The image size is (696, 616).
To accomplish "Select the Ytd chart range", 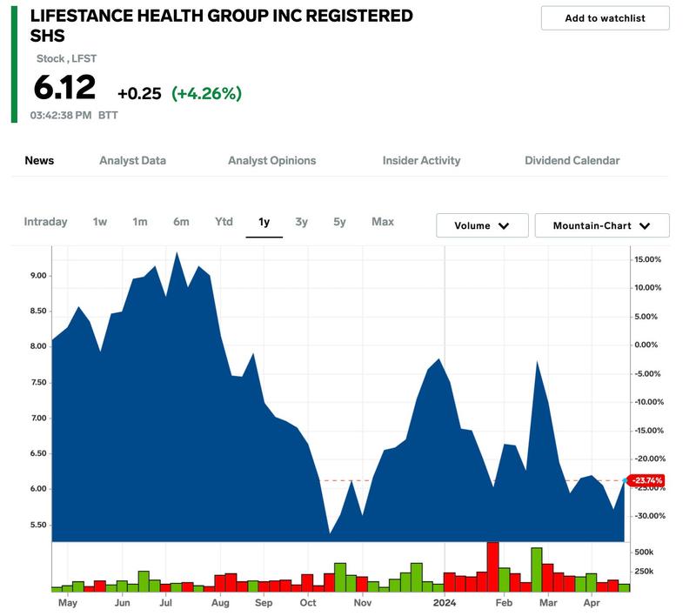I will (x=224, y=222).
